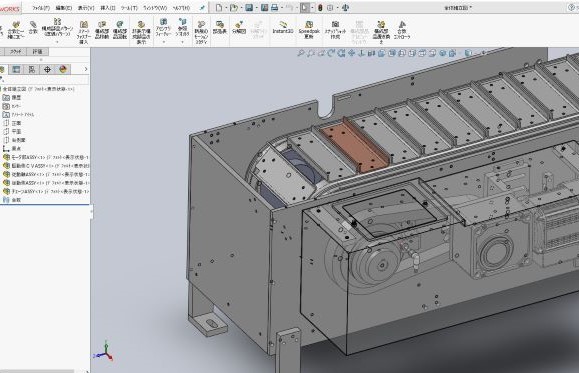Click the tool left of the mate controller
The height and width of the screenshot is (373, 579).
(x=381, y=32)
